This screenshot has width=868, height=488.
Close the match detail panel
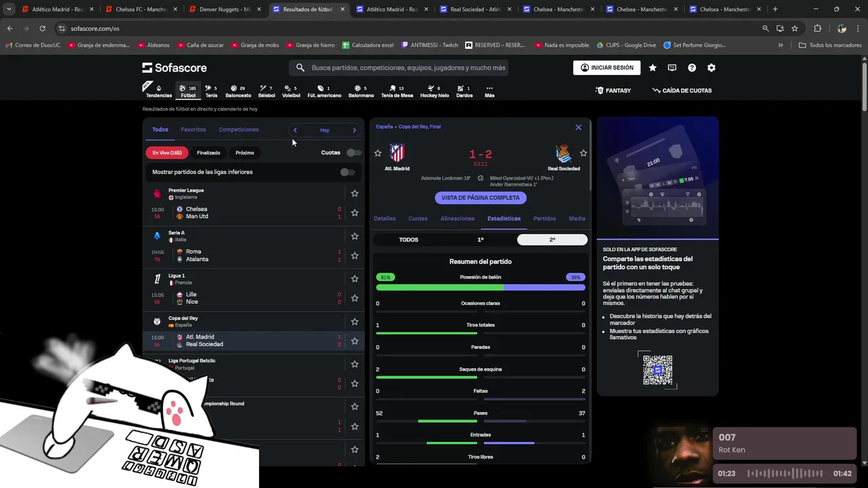[578, 127]
